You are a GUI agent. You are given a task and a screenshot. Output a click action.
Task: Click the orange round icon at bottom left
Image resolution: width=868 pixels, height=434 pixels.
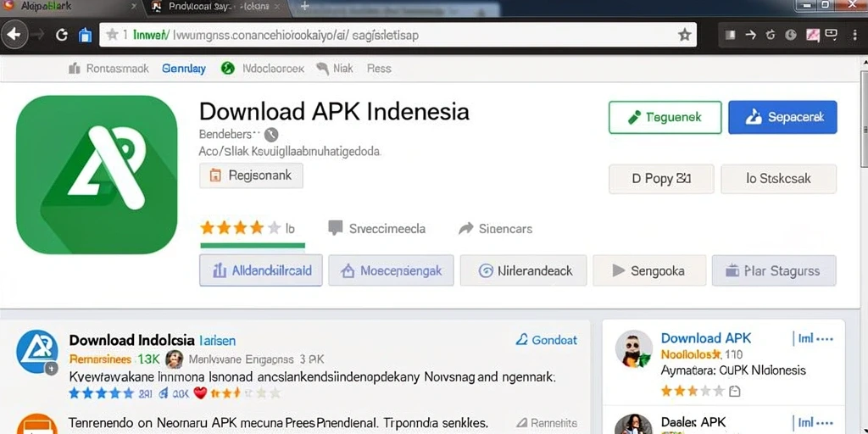[37, 424]
